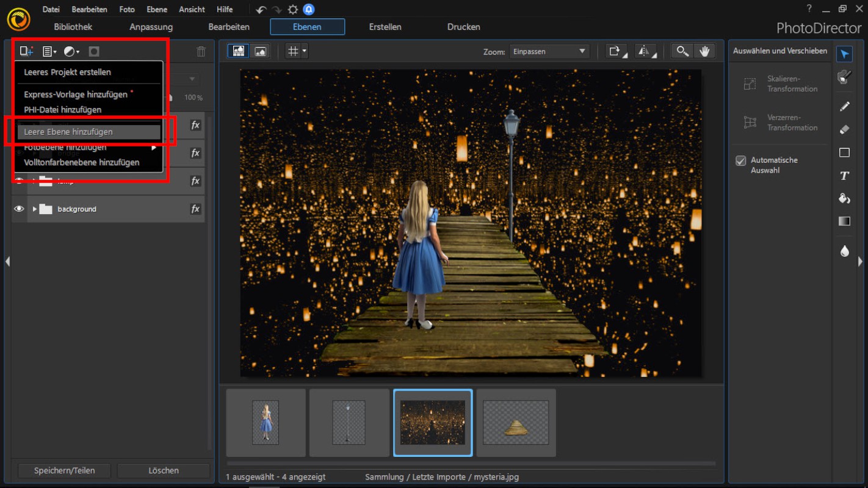Image resolution: width=868 pixels, height=488 pixels.
Task: Open the layer list options dropdown
Action: (49, 52)
